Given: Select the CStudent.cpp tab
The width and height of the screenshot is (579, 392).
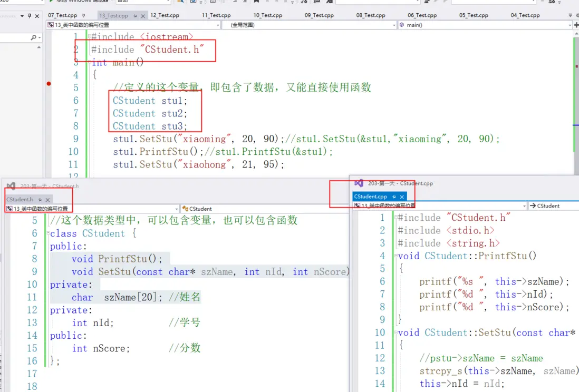Looking at the screenshot, I should 370,197.
